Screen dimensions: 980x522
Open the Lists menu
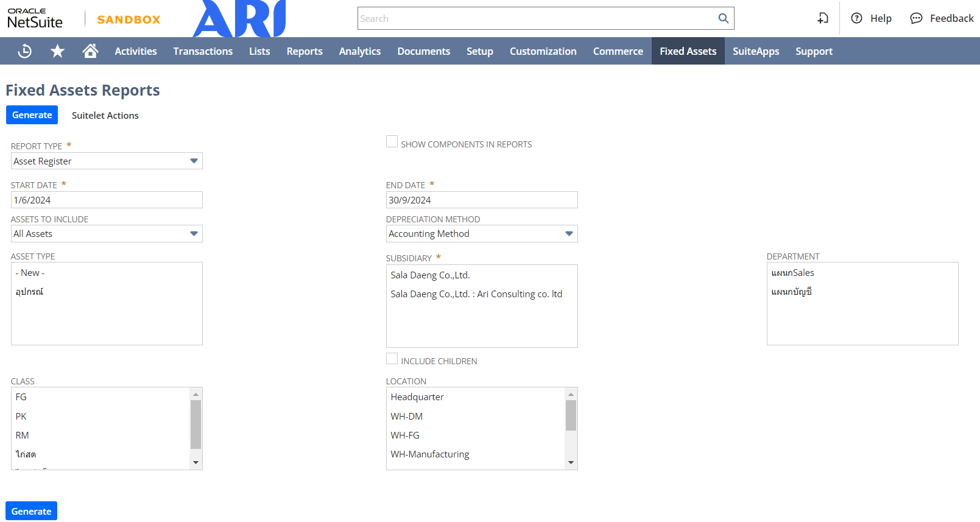(x=259, y=51)
